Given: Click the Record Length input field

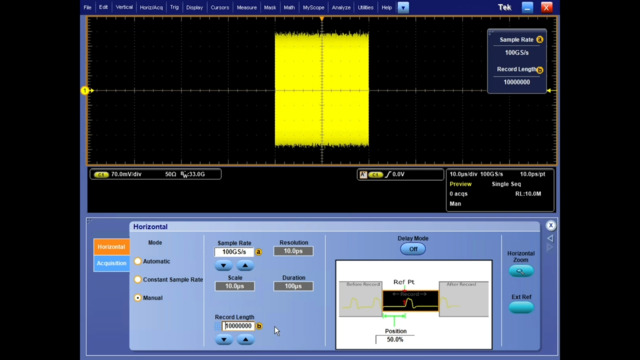Looking at the screenshot, I should click(x=238, y=326).
